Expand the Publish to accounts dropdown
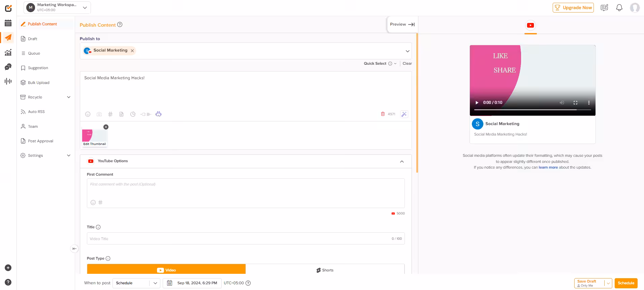The image size is (644, 290). (407, 51)
